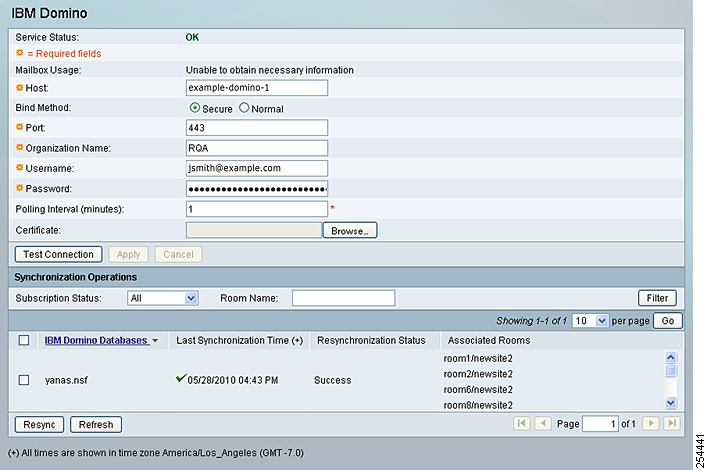Viewport: 706px width, 470px height.
Task: Click the Success status cell
Action: (x=332, y=380)
